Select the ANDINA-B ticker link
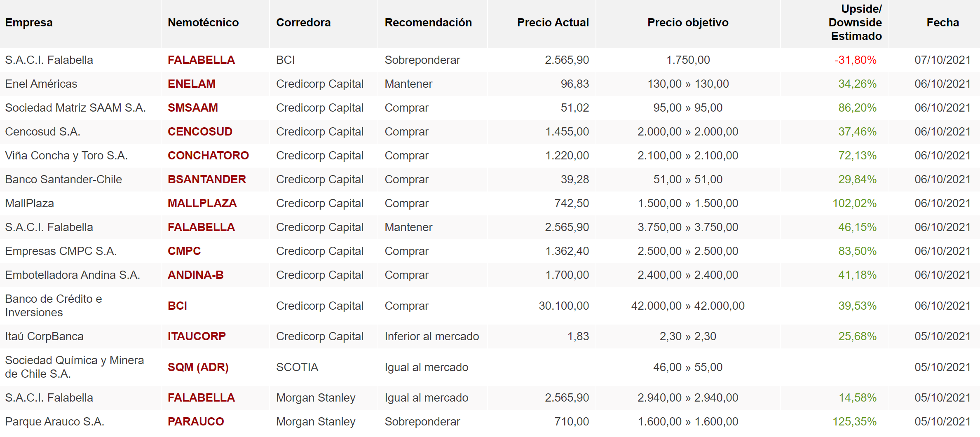 coord(195,275)
